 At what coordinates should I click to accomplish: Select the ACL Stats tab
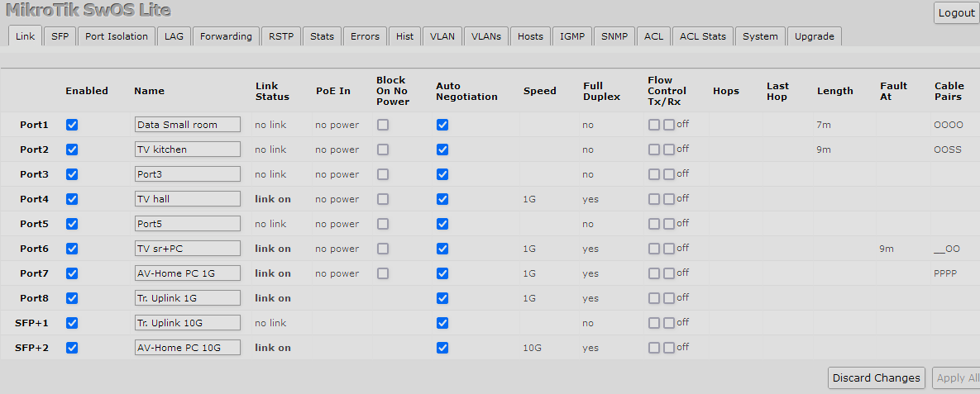[x=703, y=36]
